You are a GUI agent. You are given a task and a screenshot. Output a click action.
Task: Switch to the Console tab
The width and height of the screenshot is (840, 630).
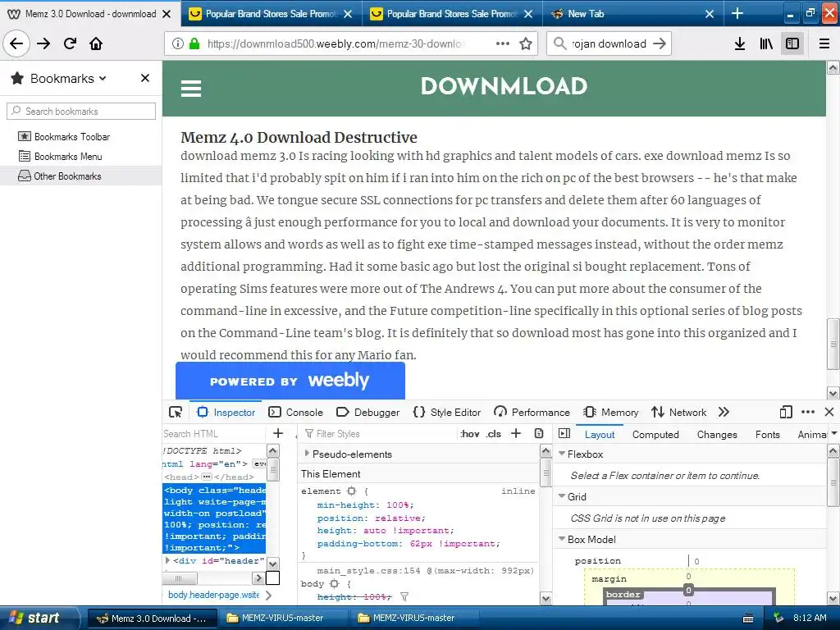pyautogui.click(x=295, y=412)
